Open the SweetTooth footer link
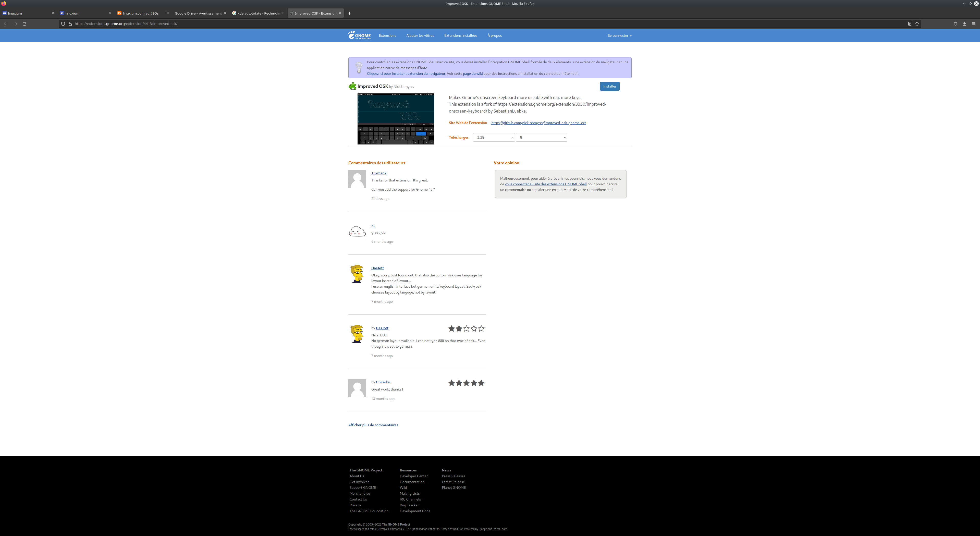Screen dimensions: 980x536 click(499, 529)
